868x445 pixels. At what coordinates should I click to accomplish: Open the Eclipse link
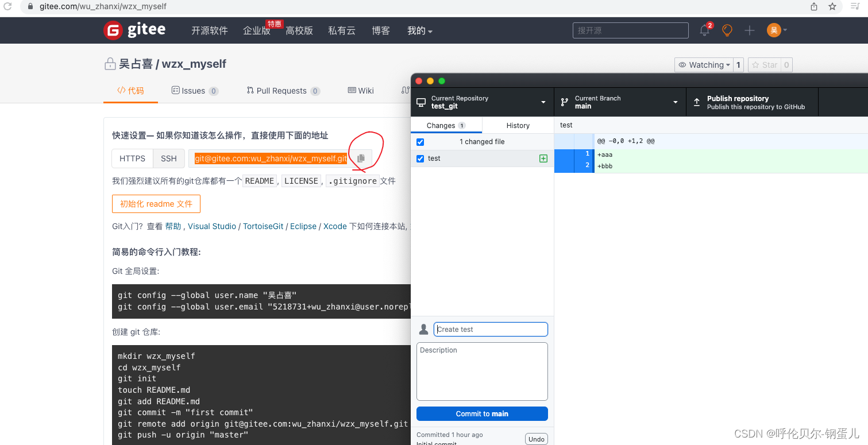(303, 226)
